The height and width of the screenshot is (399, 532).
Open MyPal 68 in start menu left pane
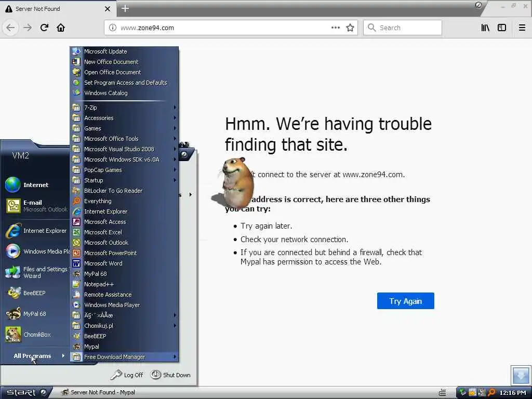[x=36, y=314]
